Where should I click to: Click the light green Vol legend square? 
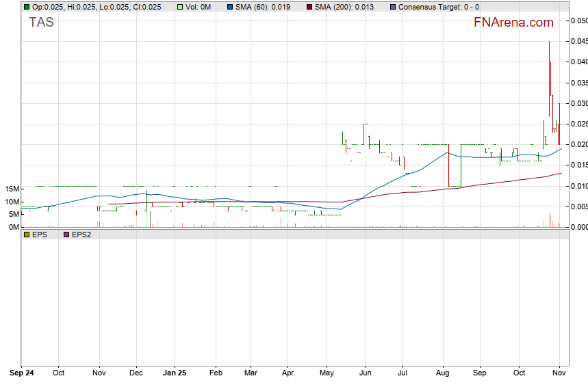point(180,7)
